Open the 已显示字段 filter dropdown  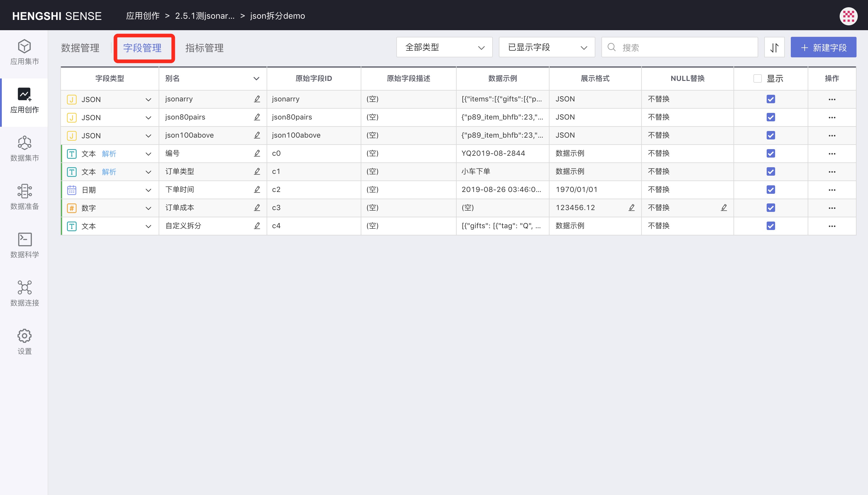547,47
